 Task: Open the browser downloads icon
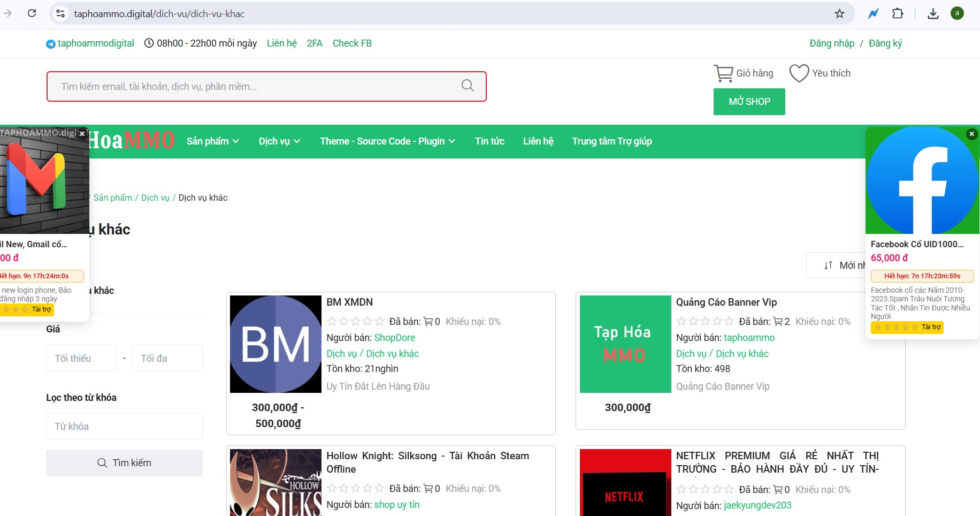pos(933,13)
